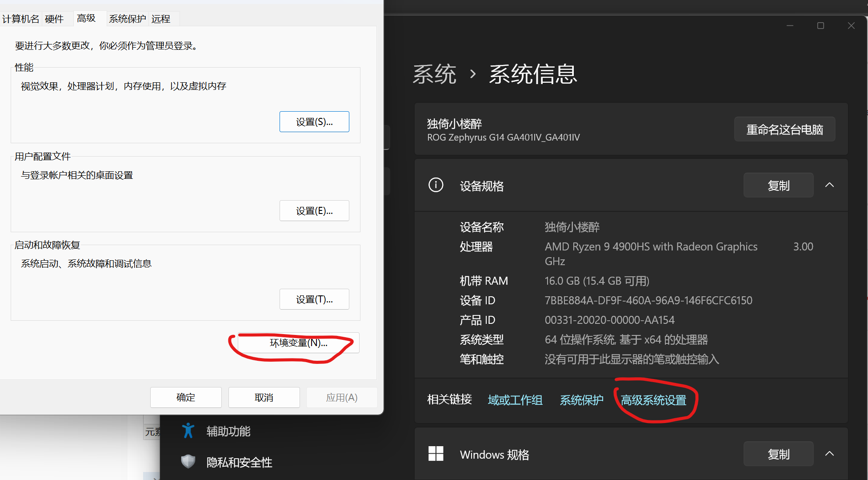Click the 辅助功能 accessibility figure icon
This screenshot has height=480, width=868.
(x=188, y=431)
